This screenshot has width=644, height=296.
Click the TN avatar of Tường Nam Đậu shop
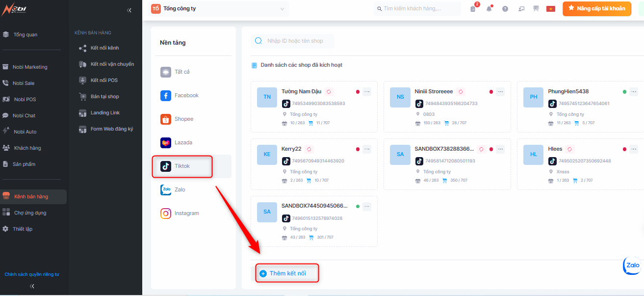coord(267,97)
